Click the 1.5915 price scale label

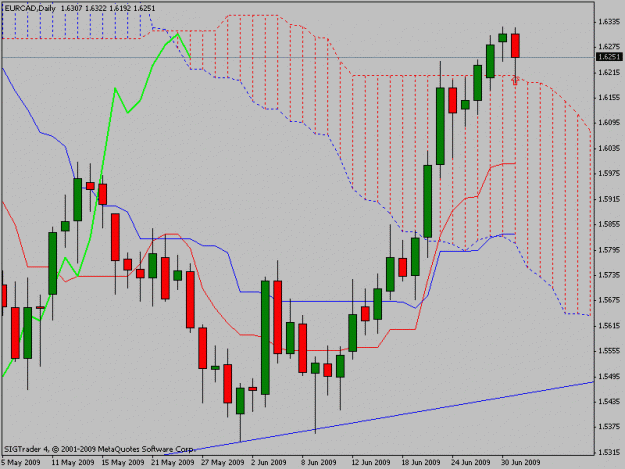tap(609, 199)
